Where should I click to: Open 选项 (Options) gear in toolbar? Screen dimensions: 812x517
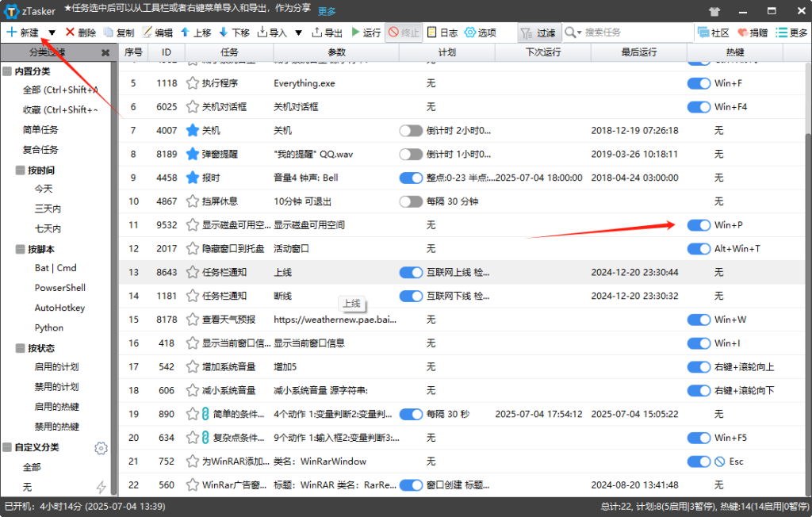pyautogui.click(x=469, y=33)
